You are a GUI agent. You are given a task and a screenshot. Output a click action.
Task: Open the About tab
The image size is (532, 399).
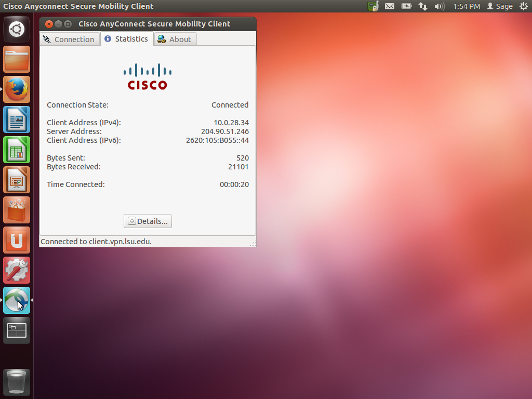(x=176, y=39)
